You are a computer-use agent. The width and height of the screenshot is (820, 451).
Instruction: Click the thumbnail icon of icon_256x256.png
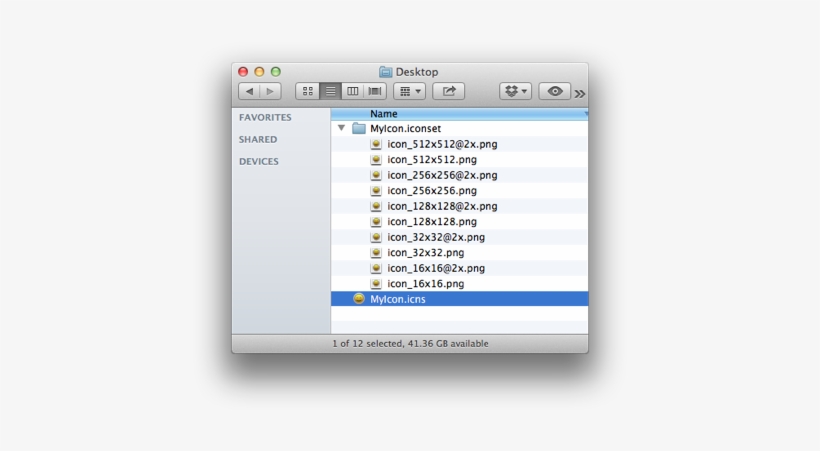376,190
